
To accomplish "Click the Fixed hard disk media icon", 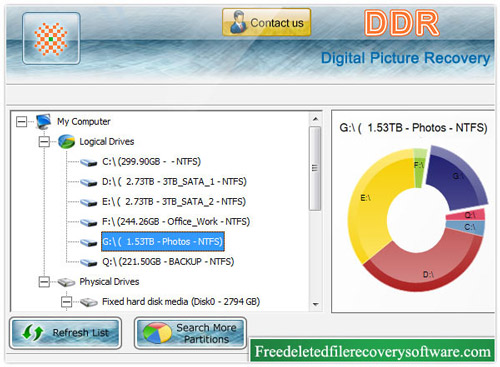I will [89, 302].
